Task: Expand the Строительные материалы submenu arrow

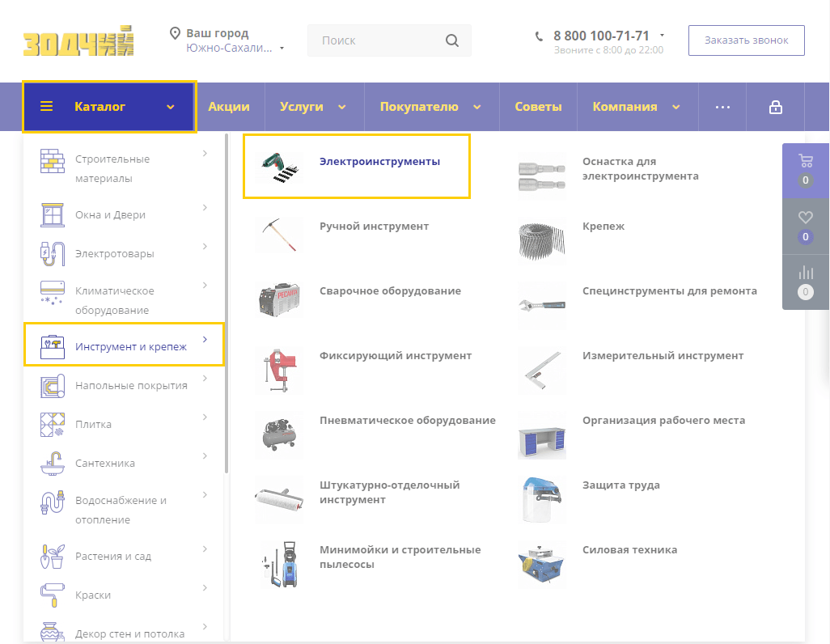Action: pyautogui.click(x=205, y=153)
